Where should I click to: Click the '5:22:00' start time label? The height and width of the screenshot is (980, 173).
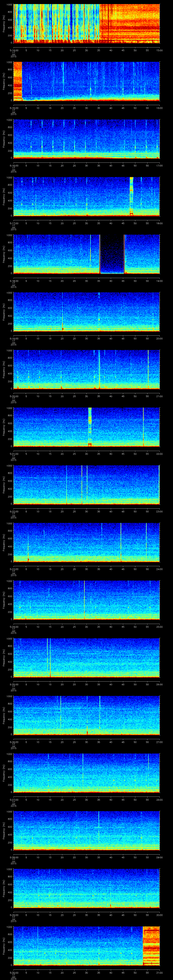point(14,511)
